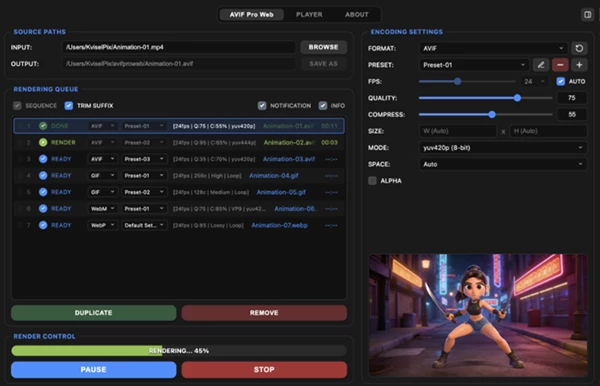Click the ready status icon for Animation-04.gif
This screenshot has height=386, width=600.
(43, 176)
